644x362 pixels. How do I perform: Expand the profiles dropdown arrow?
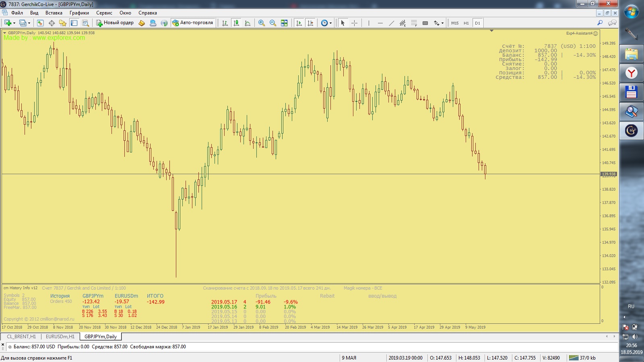click(x=29, y=23)
